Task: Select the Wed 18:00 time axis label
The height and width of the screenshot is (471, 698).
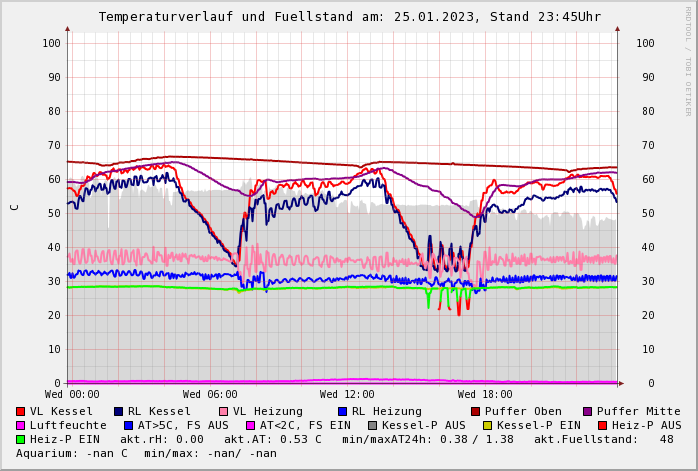Action: coord(485,395)
